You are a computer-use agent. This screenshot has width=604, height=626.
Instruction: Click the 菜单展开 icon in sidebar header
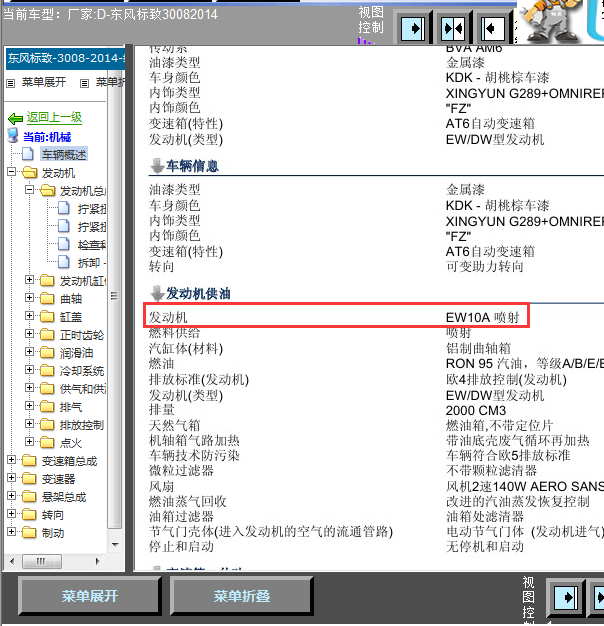click(11, 83)
